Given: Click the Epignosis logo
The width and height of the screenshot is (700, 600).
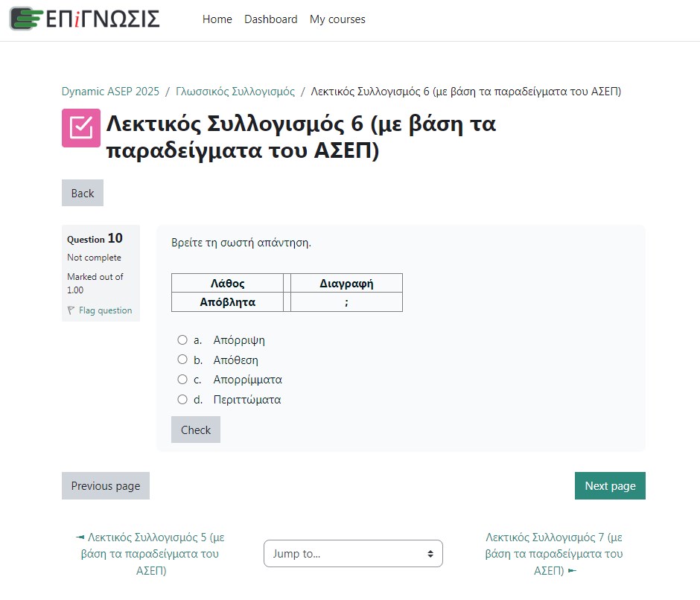Looking at the screenshot, I should pyautogui.click(x=85, y=19).
